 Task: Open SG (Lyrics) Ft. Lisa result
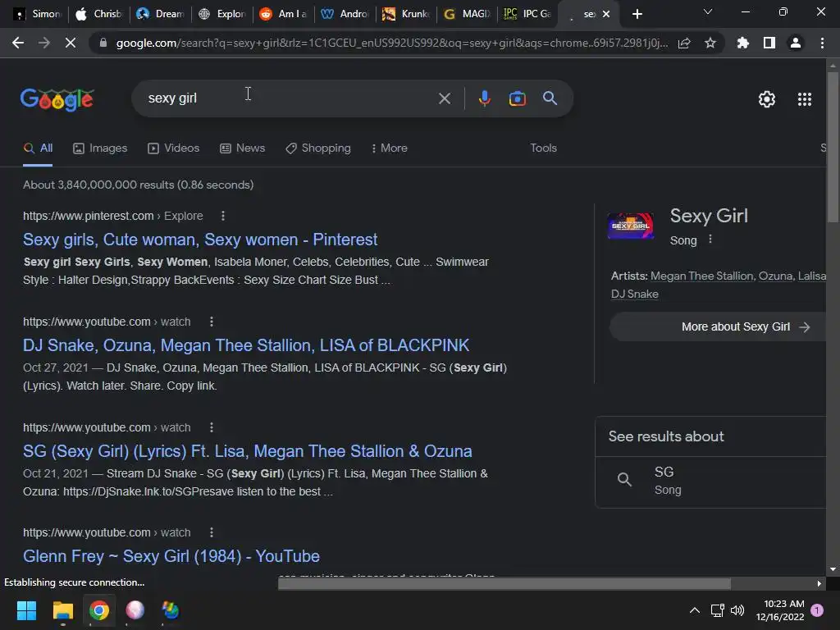click(x=248, y=451)
